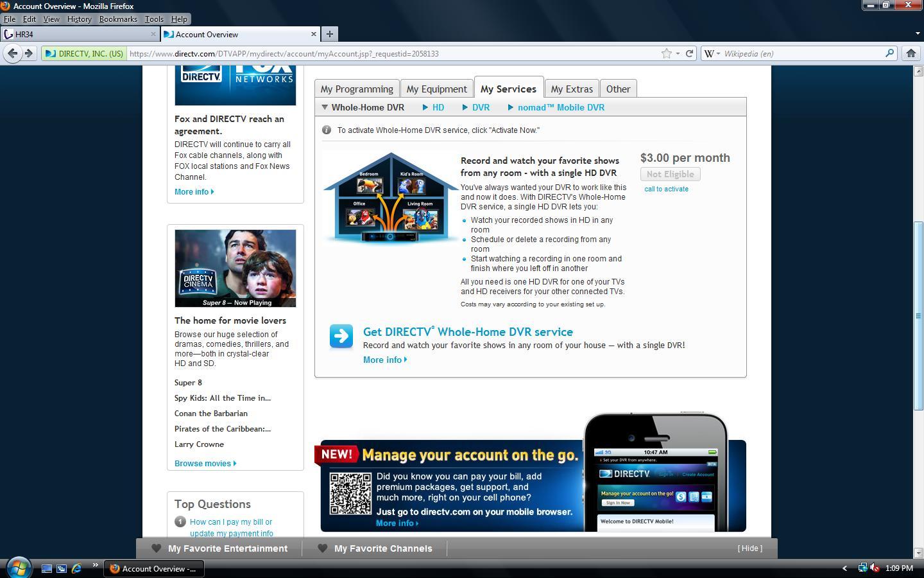Expand the HD service section

pyautogui.click(x=433, y=107)
